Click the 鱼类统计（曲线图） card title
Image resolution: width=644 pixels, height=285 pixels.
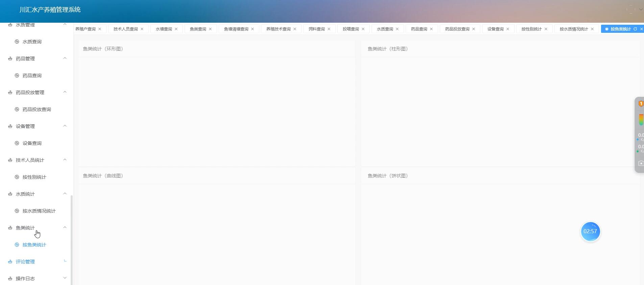coord(103,176)
